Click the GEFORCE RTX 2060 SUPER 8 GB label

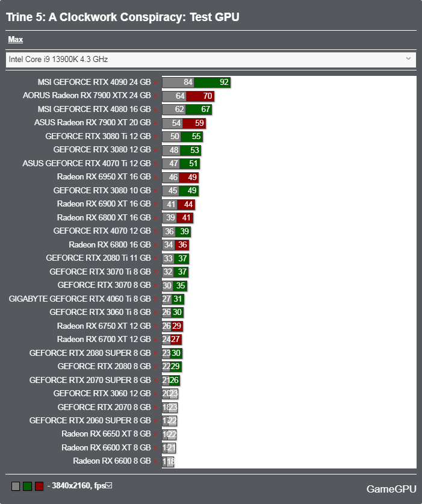(x=90, y=420)
